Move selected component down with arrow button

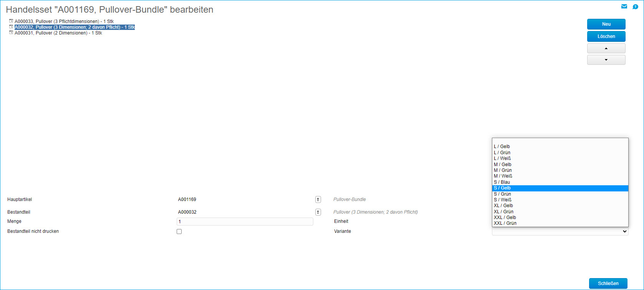(606, 60)
